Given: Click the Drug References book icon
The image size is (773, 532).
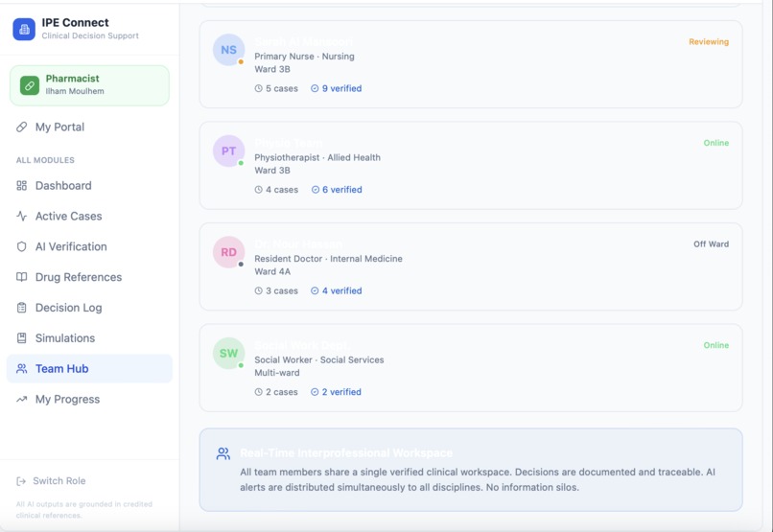Looking at the screenshot, I should point(22,277).
